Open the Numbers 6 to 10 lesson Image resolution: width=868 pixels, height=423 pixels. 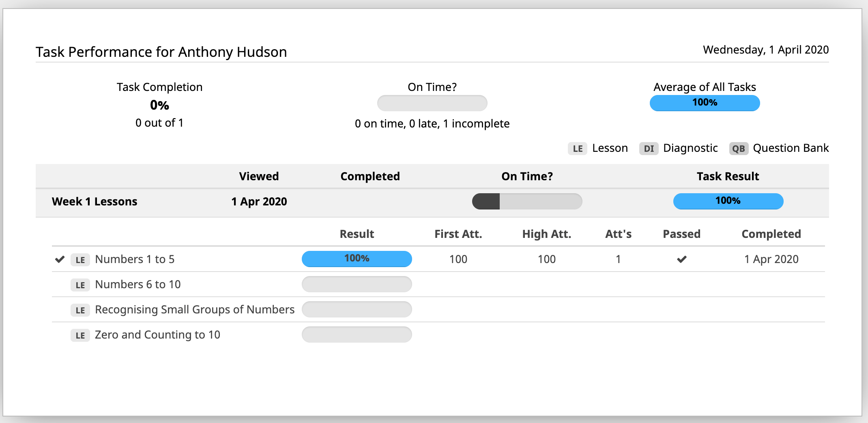tap(138, 285)
